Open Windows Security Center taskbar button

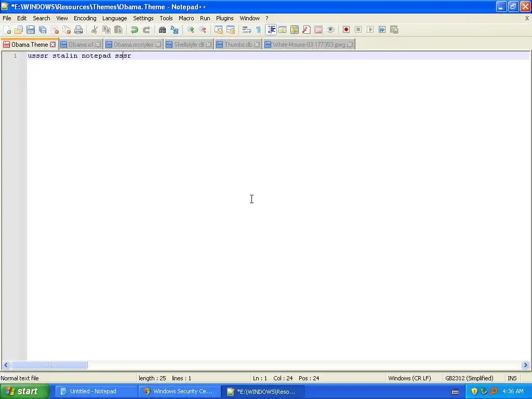click(179, 391)
